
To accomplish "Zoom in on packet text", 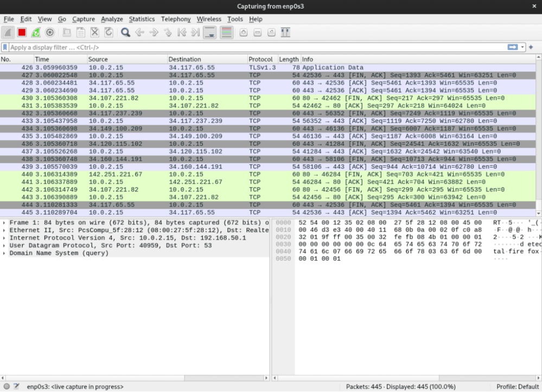I will pyautogui.click(x=244, y=33).
